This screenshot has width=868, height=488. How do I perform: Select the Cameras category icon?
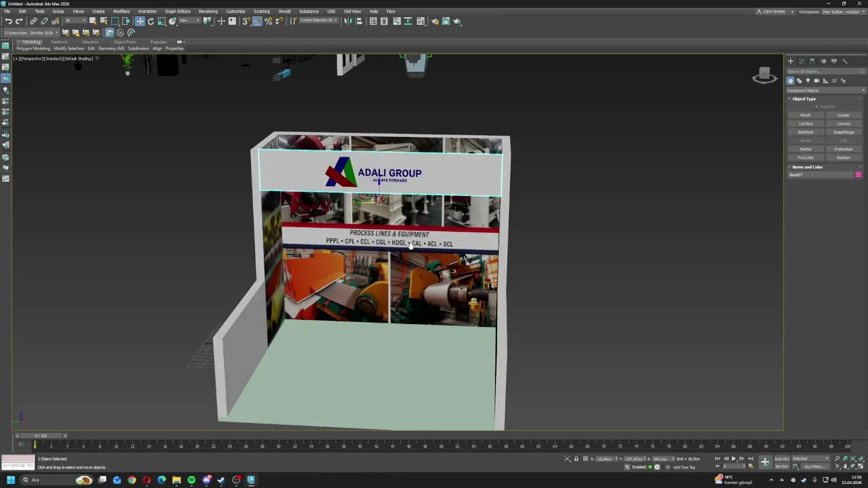(x=816, y=81)
